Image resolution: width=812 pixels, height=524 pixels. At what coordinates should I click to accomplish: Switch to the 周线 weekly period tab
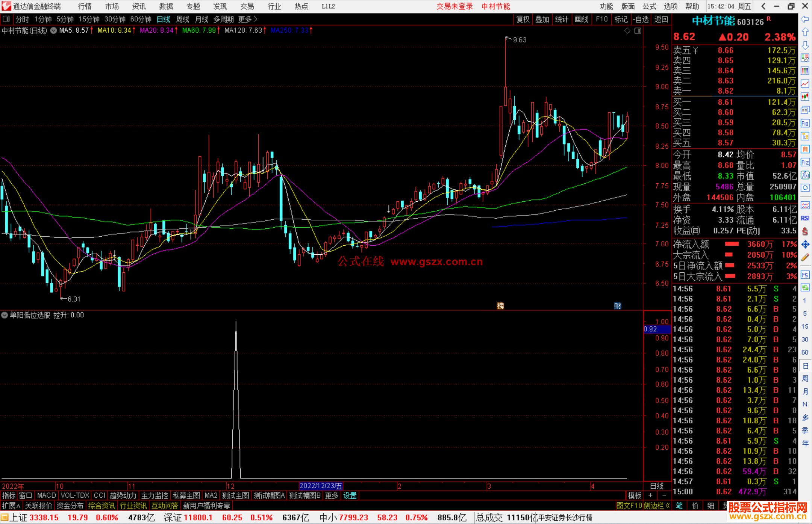coord(183,19)
